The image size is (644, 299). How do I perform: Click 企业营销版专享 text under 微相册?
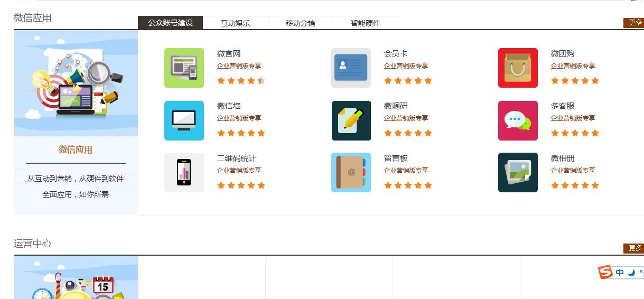(x=573, y=171)
